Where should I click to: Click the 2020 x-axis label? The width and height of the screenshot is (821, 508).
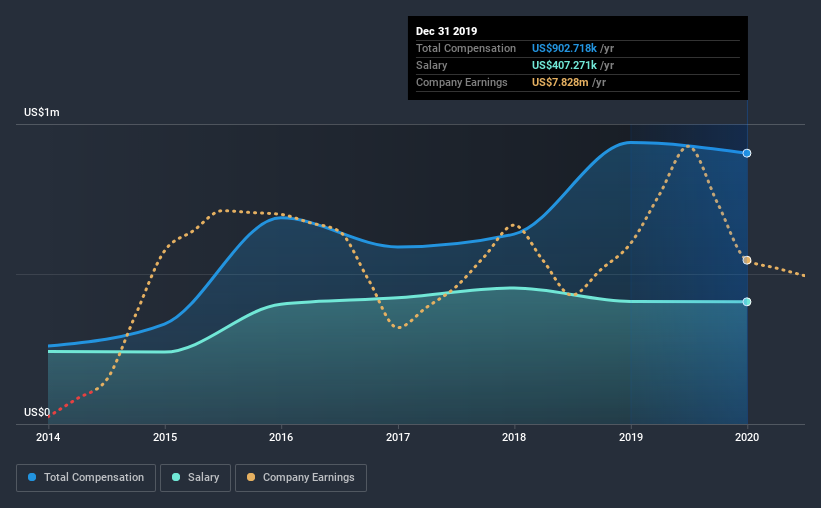[747, 437]
